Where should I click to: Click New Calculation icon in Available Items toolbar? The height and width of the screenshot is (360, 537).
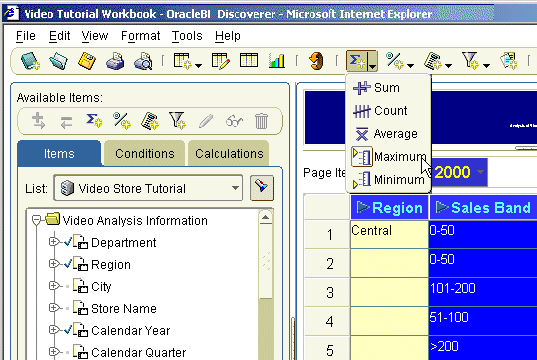click(150, 121)
